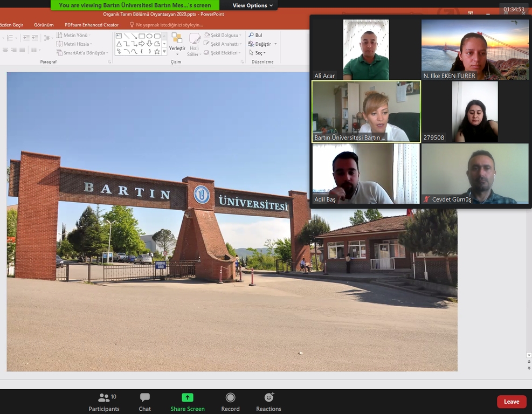
Task: Click the center align icon
Action: pyautogui.click(x=5, y=50)
